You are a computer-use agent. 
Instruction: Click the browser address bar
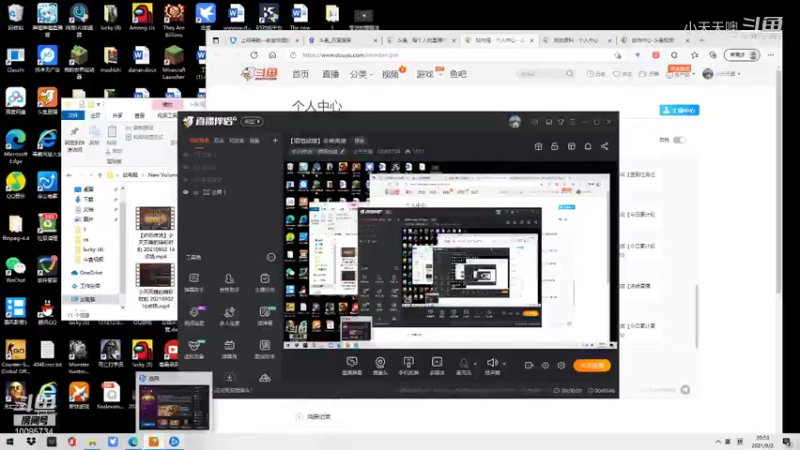(x=454, y=55)
